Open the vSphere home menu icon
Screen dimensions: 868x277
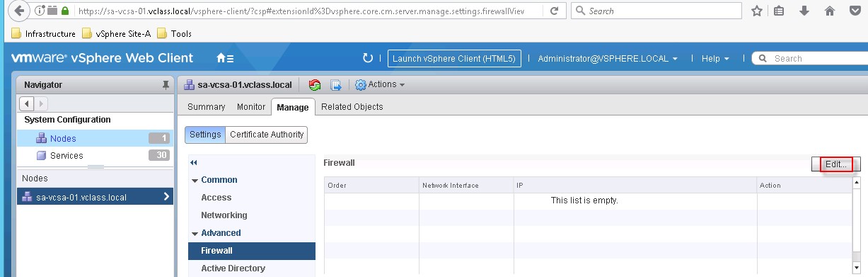(x=225, y=58)
